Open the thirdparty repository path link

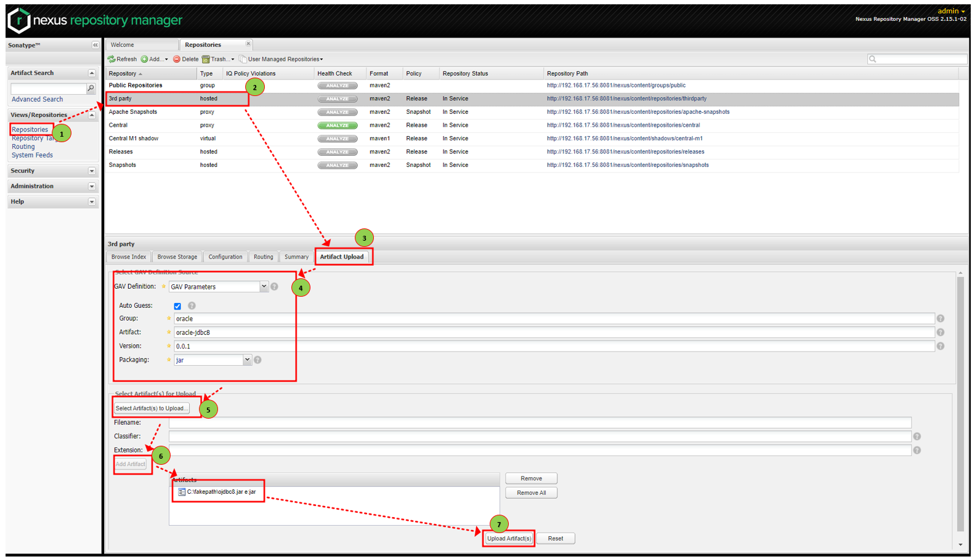click(x=626, y=99)
